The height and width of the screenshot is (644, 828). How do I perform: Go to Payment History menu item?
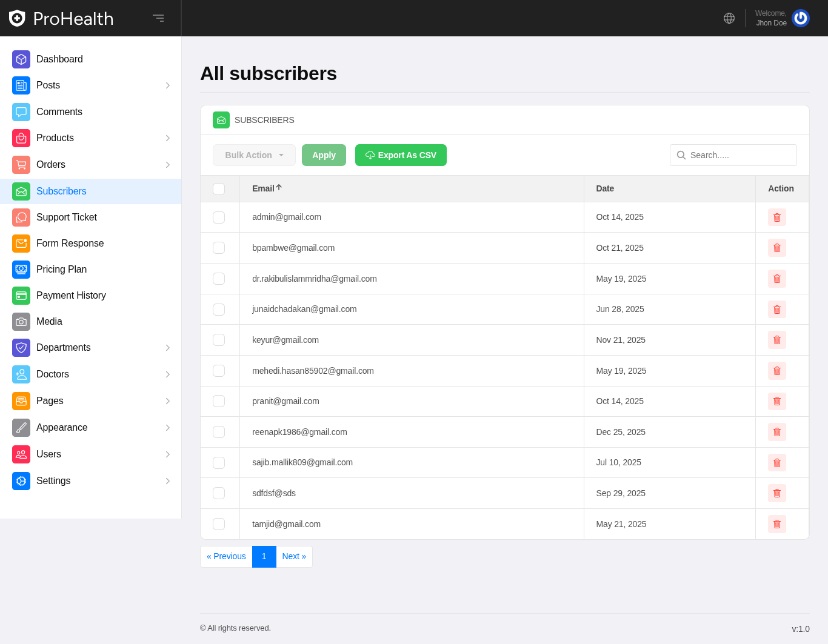tap(71, 296)
